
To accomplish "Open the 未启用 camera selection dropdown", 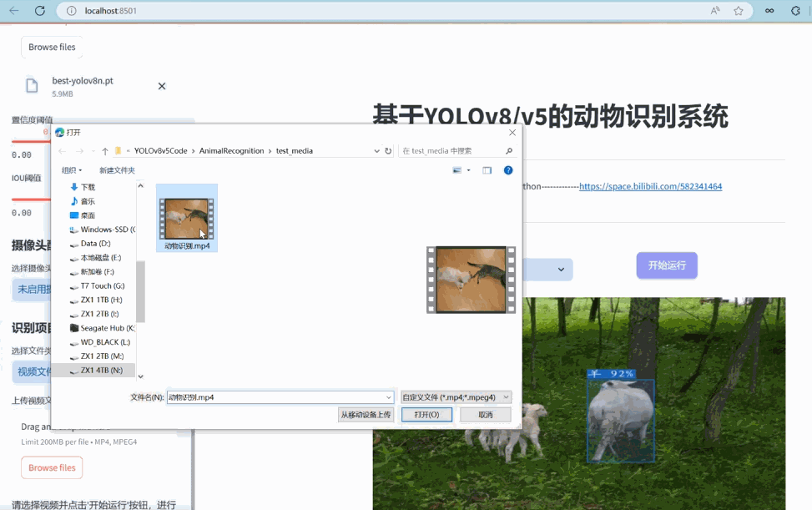I will point(32,290).
